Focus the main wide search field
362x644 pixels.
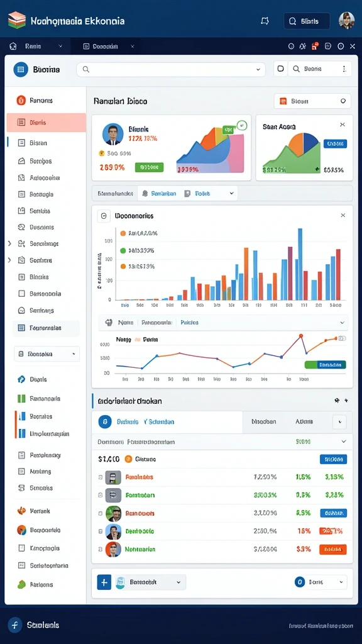tap(171, 69)
